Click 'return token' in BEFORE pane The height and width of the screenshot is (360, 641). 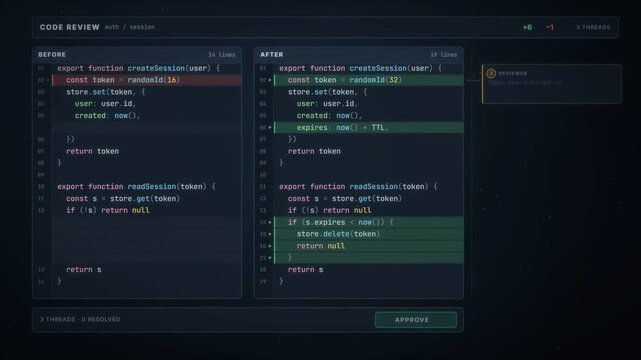pos(92,151)
